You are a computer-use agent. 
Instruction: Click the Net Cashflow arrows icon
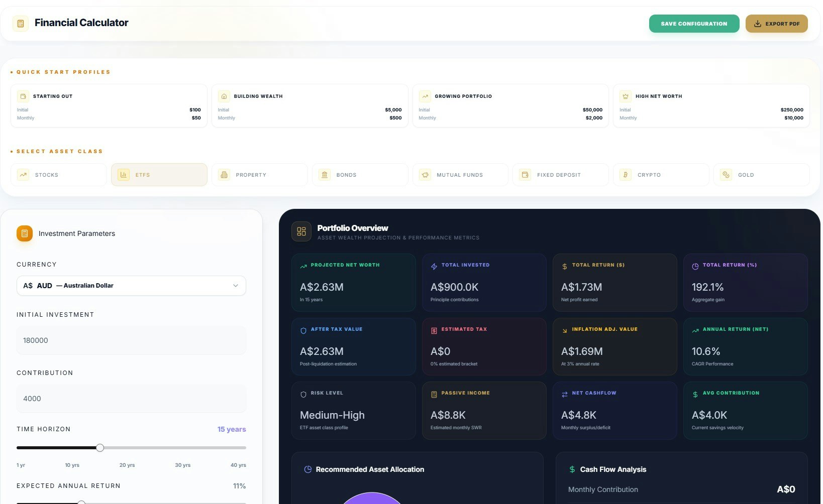[x=565, y=395]
